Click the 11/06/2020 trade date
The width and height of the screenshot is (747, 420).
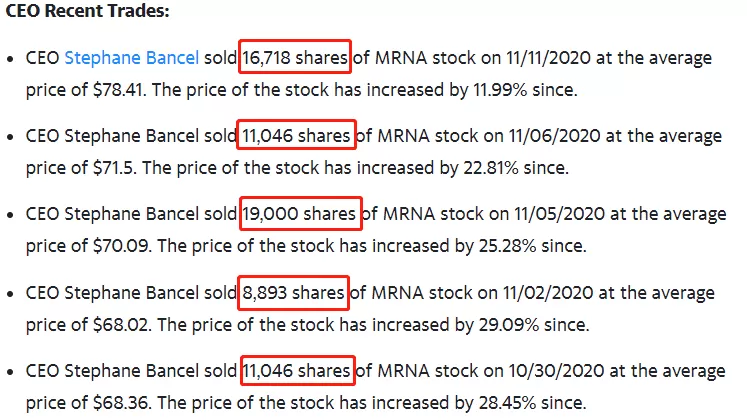point(554,136)
